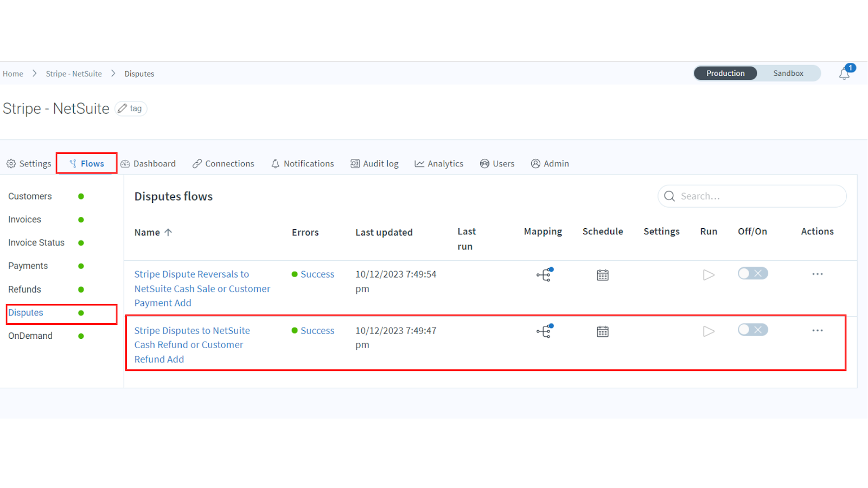Open actions menu for Stripe Disputes Cash Refund flow
This screenshot has height=488, width=868.
coord(818,330)
